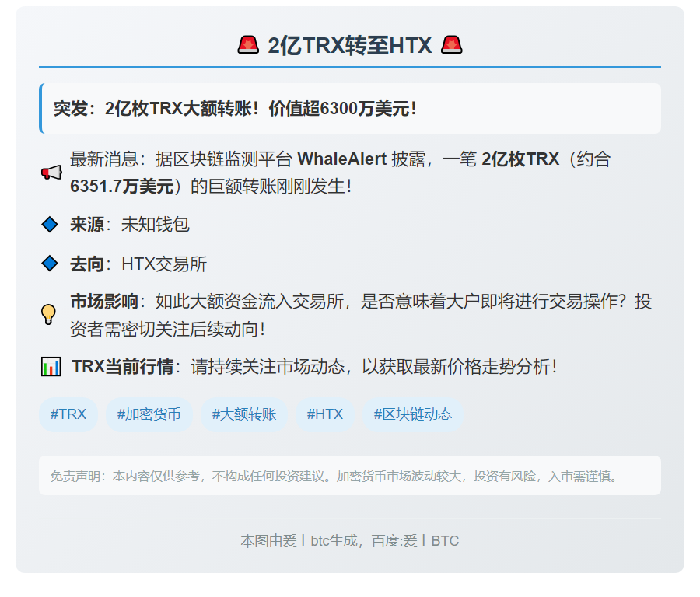
Task: Click the siren emoji right of the title
Action: tap(452, 46)
